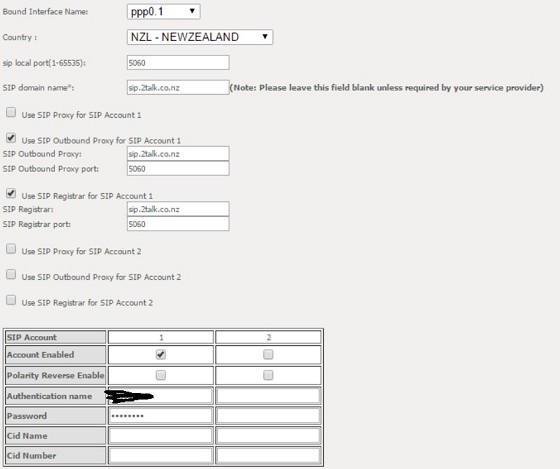The height and width of the screenshot is (469, 560).
Task: Enable Use SIP Registrar for SIP Account 2
Action: [x=11, y=300]
